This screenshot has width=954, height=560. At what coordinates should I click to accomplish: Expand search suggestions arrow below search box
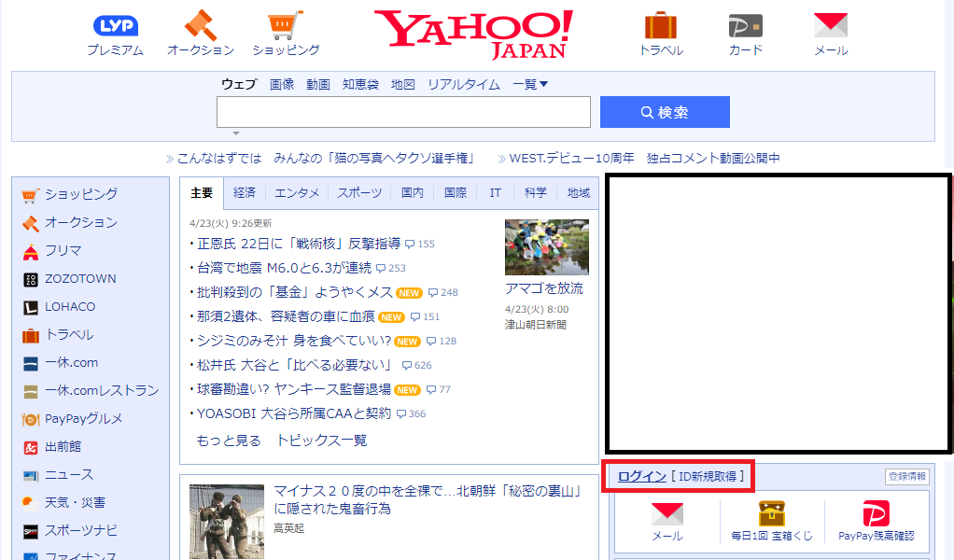[236, 133]
